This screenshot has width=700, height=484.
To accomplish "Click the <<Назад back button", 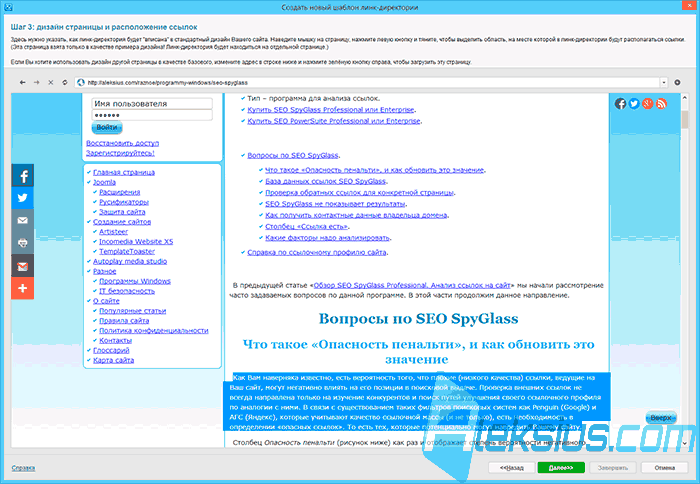I will point(512,468).
